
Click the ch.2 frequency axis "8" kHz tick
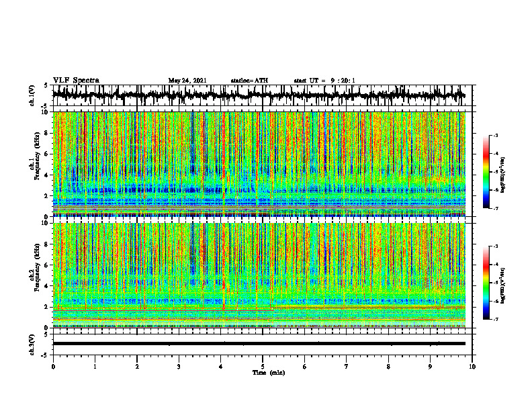47,244
